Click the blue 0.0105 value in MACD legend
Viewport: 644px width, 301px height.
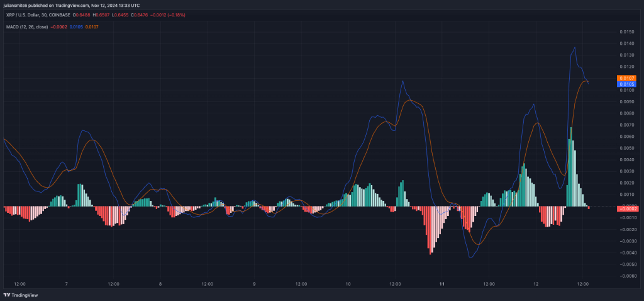[76, 26]
